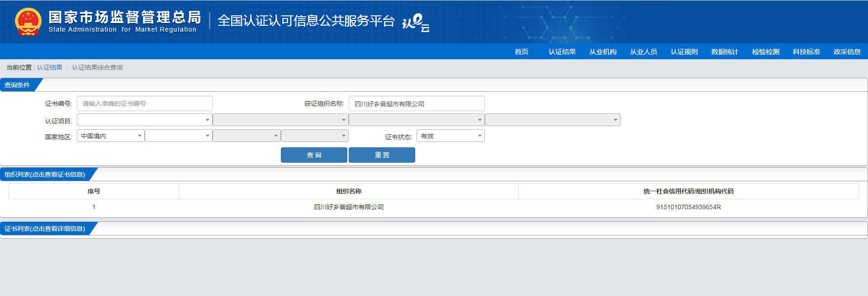Click the 认e云 logo icon
868x296 pixels.
[x=415, y=23]
